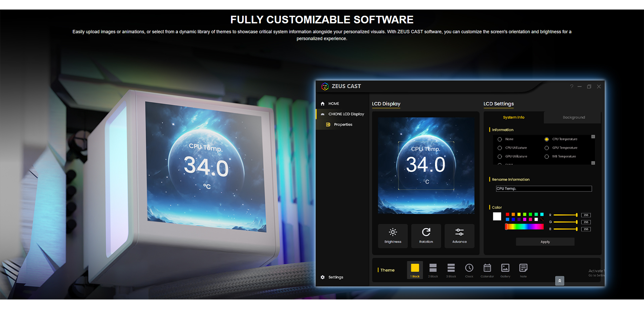
Task: Pick the dark purple color swatch
Action: [x=519, y=219]
